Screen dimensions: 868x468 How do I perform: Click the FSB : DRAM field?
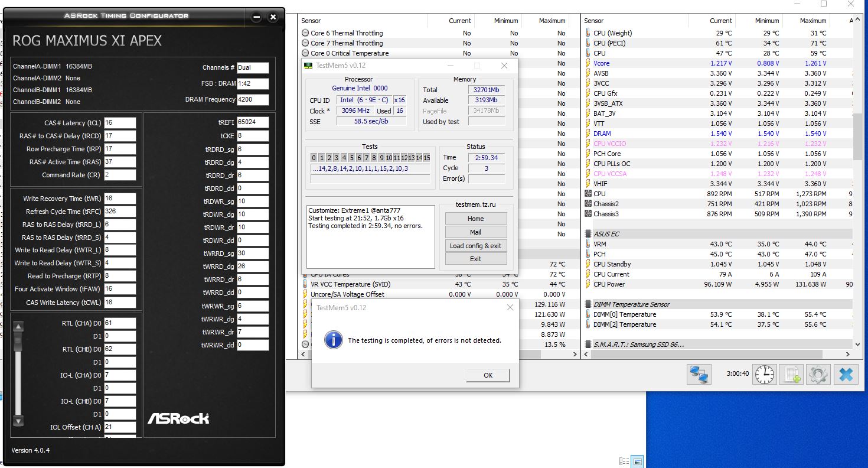coord(253,83)
